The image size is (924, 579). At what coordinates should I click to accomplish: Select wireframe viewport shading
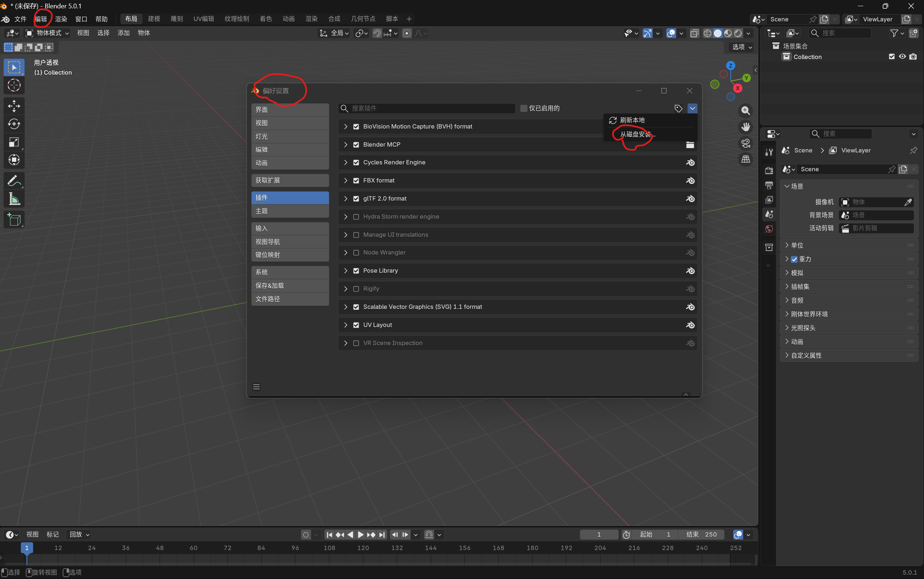point(707,33)
